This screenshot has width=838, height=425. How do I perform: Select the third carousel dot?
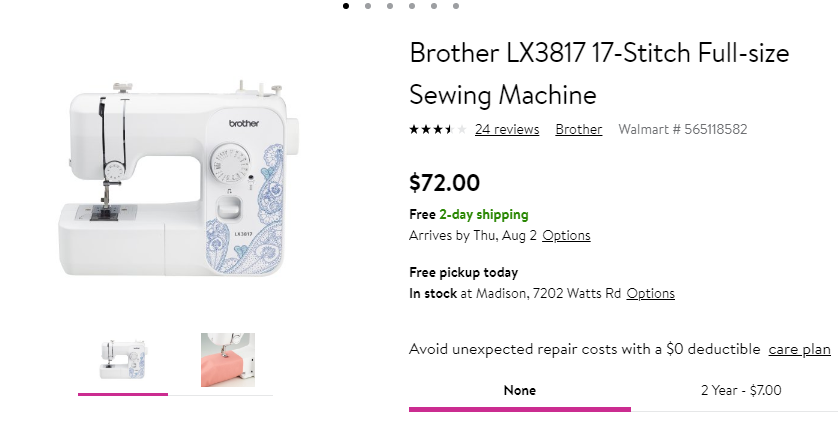390,6
